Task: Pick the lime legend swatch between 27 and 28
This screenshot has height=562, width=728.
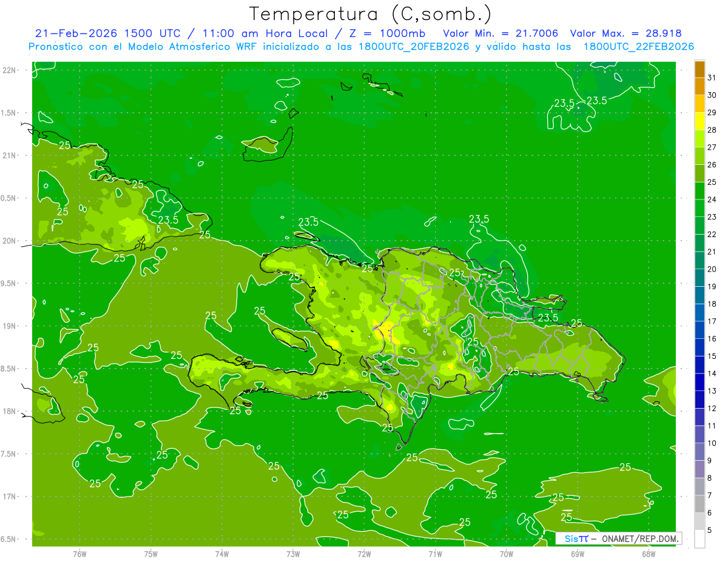Action: pyautogui.click(x=699, y=139)
